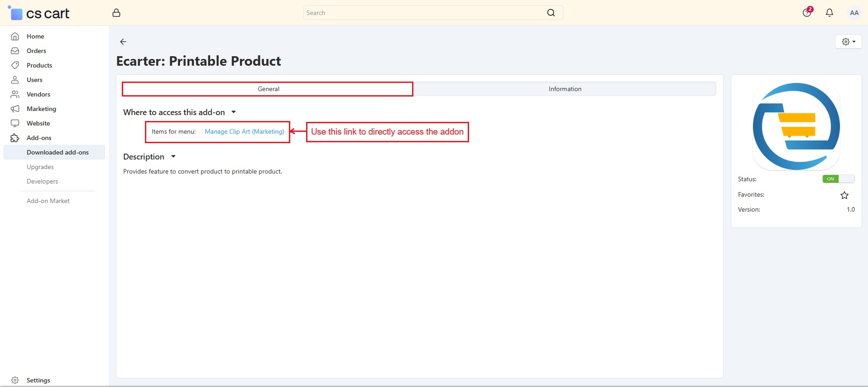Click the Search input field
The height and width of the screenshot is (387, 868).
pos(423,13)
